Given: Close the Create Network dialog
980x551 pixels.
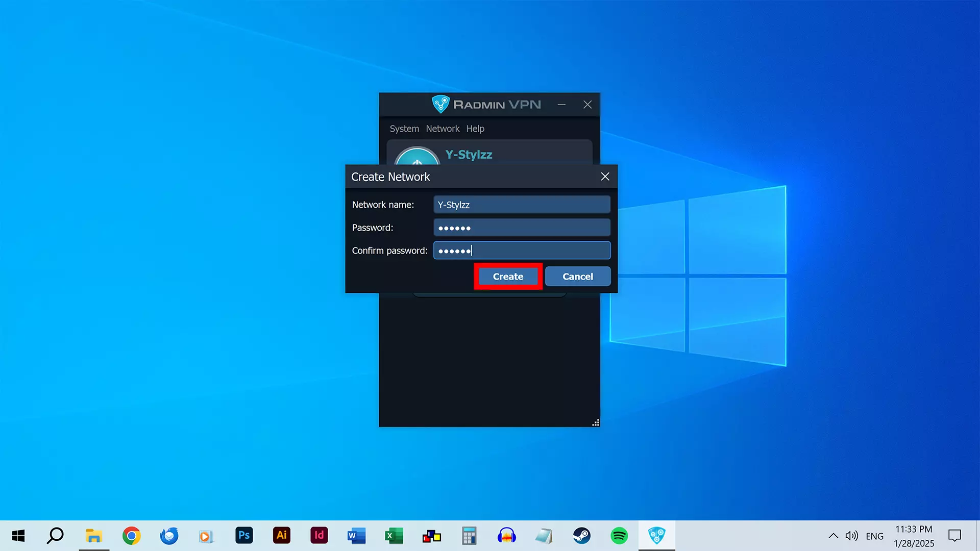Looking at the screenshot, I should pyautogui.click(x=605, y=177).
